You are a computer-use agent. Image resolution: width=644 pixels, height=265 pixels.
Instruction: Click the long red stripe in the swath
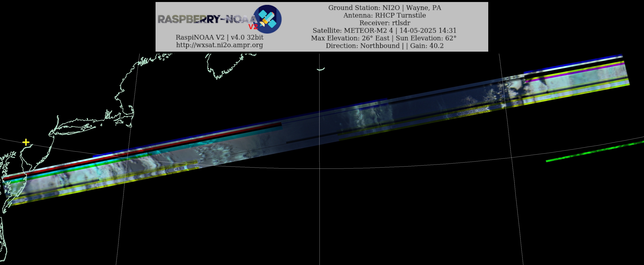143,151
